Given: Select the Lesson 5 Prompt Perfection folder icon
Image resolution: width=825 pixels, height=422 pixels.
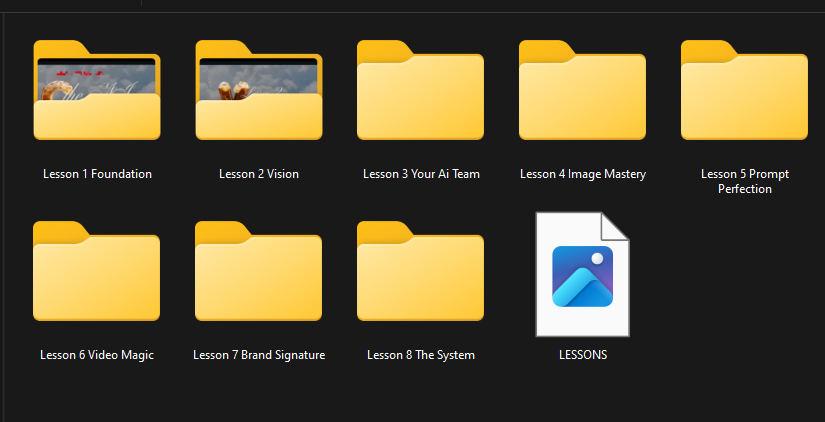Looking at the screenshot, I should [745, 95].
